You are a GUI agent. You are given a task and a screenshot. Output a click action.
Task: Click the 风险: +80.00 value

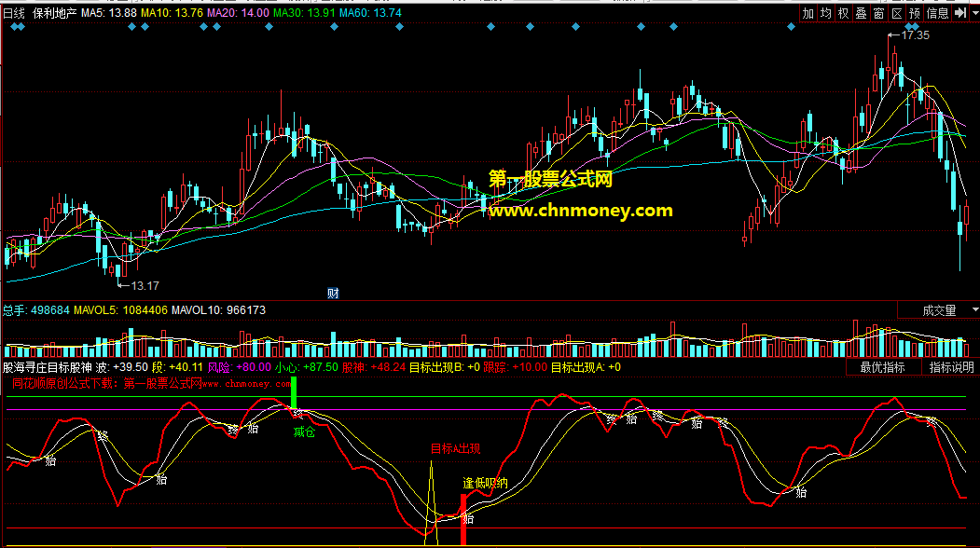240,367
